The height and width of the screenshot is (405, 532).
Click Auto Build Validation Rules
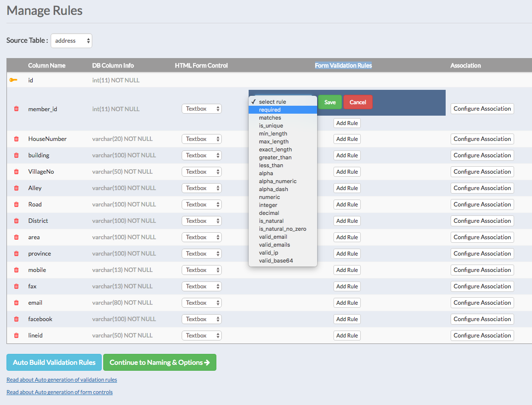[x=54, y=362]
